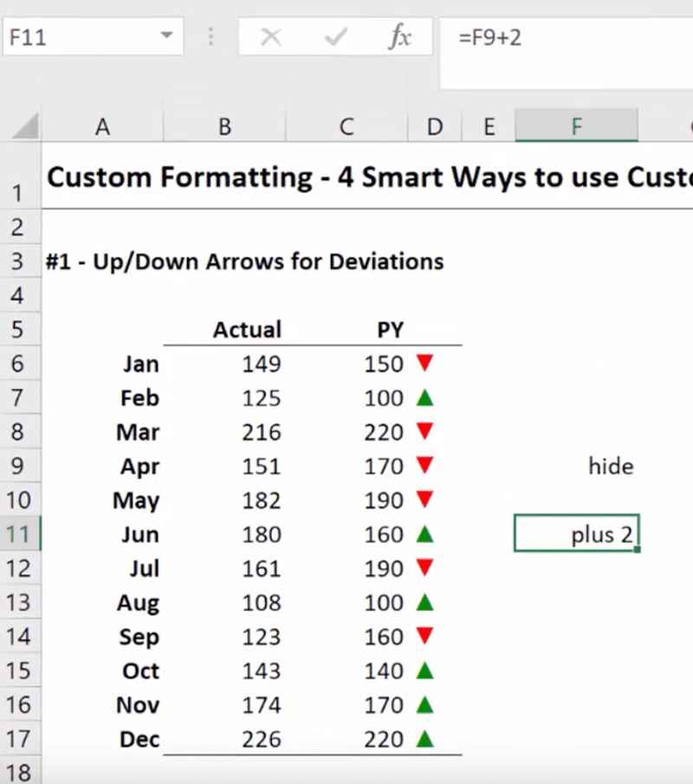Click the Enter checkmark formula bar icon

(335, 37)
